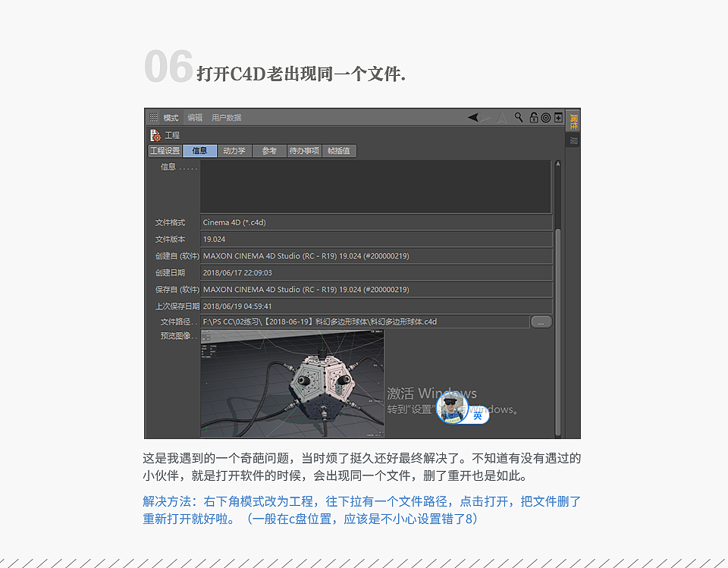Toggle the lock element icon
This screenshot has height=568, width=728.
pos(534,118)
